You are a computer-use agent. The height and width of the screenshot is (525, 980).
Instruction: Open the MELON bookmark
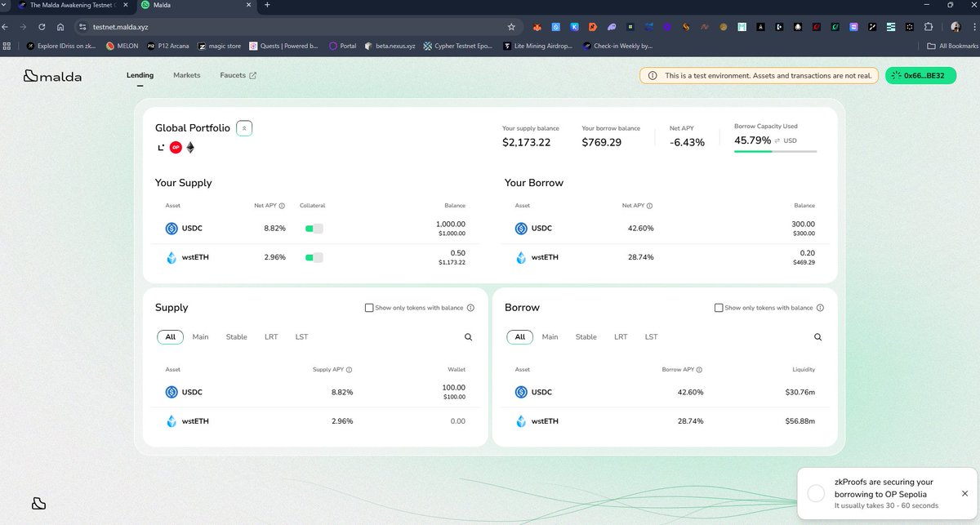[x=122, y=46]
